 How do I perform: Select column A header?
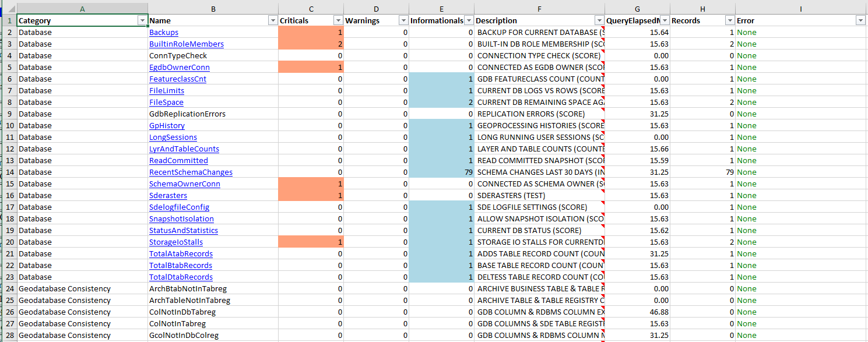82,9
